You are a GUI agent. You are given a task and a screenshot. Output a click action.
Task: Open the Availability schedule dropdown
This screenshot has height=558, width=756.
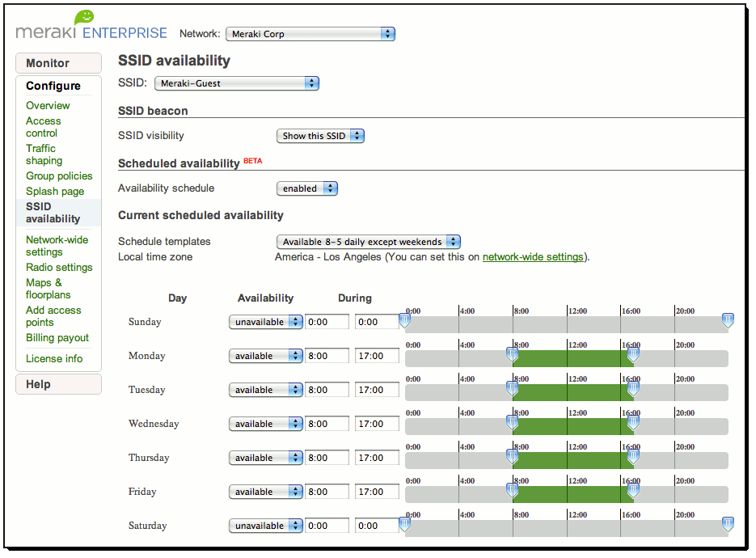tap(307, 188)
